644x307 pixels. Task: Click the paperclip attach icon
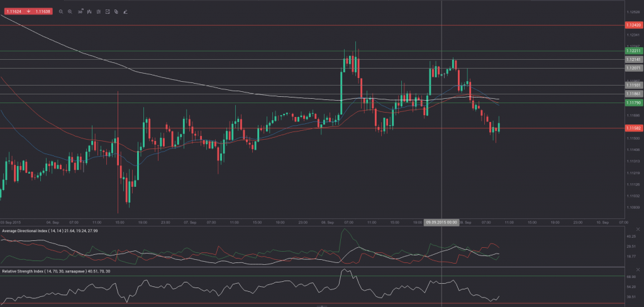(117, 11)
